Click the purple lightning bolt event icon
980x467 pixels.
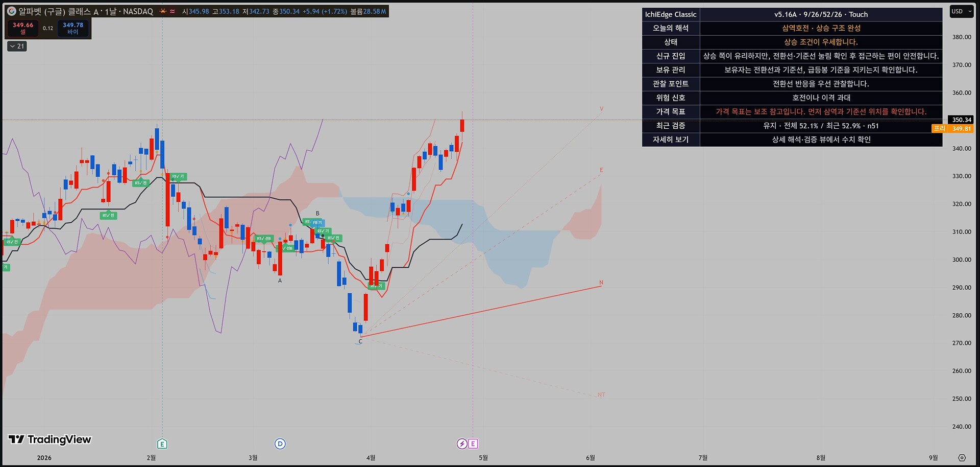point(462,443)
